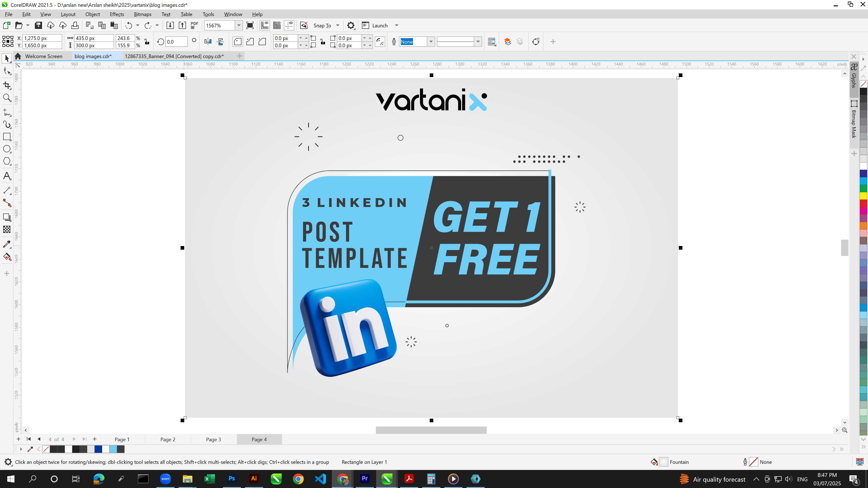The width and height of the screenshot is (868, 488).
Task: Select the Color Eyedropper tool
Action: pyautogui.click(x=7, y=244)
